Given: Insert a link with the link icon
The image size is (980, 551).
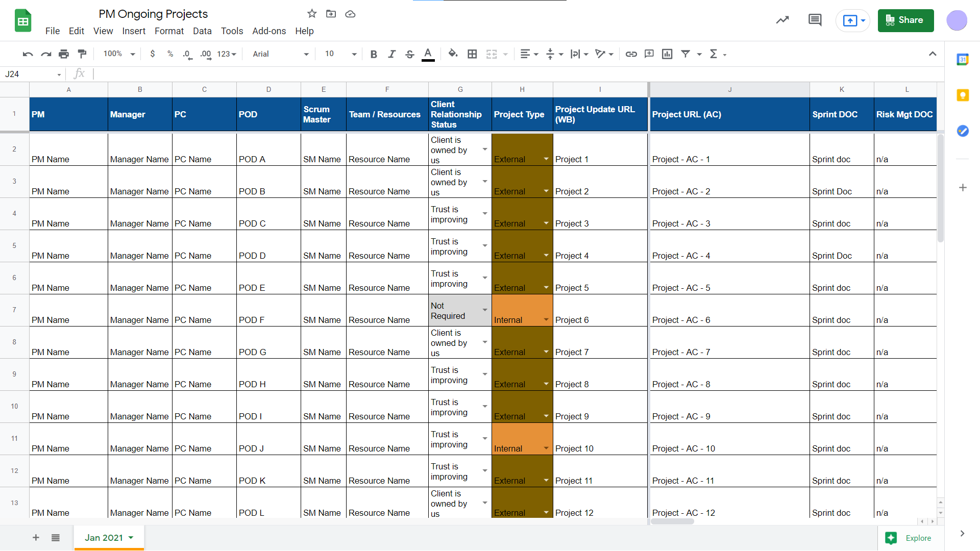Looking at the screenshot, I should click(x=631, y=54).
